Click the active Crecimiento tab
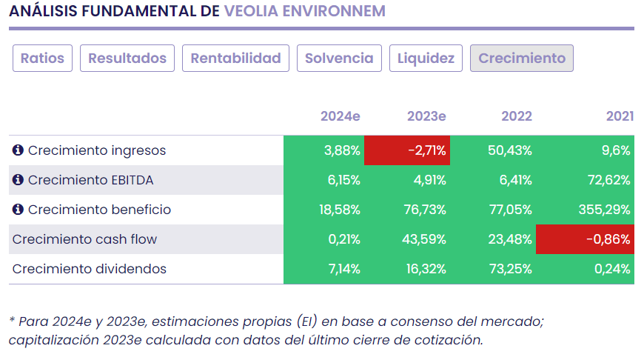 pos(522,59)
